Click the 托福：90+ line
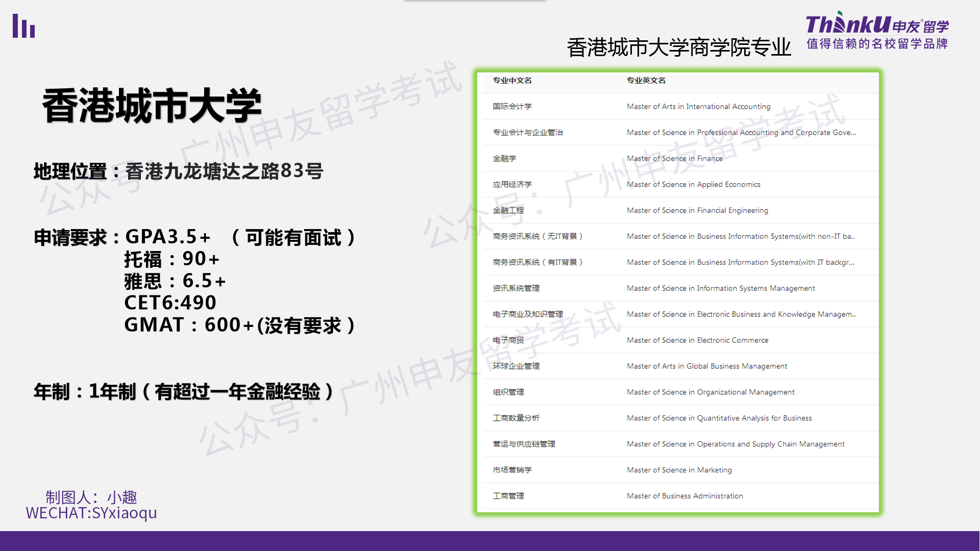The image size is (980, 551). pyautogui.click(x=172, y=259)
